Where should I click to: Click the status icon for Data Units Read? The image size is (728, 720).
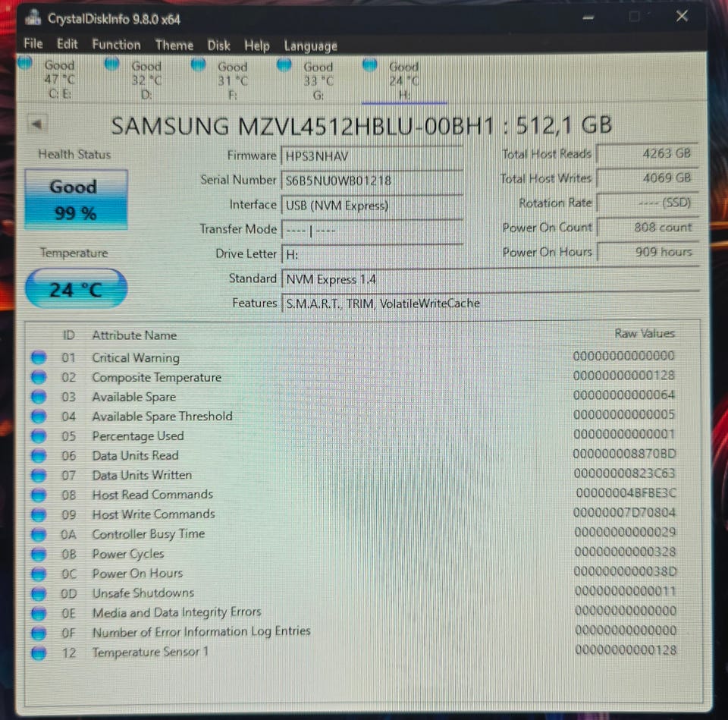(x=39, y=455)
